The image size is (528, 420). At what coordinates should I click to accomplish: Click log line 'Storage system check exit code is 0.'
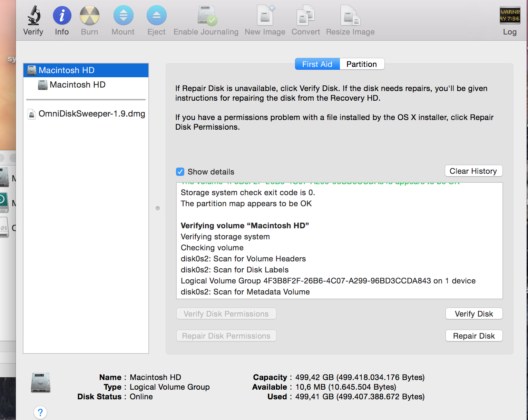click(x=248, y=192)
